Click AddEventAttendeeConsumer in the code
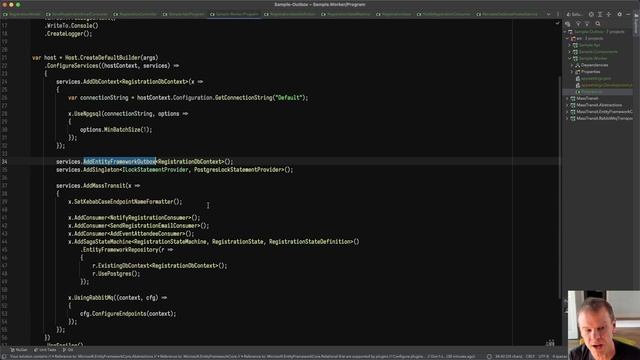 pyautogui.click(x=147, y=233)
